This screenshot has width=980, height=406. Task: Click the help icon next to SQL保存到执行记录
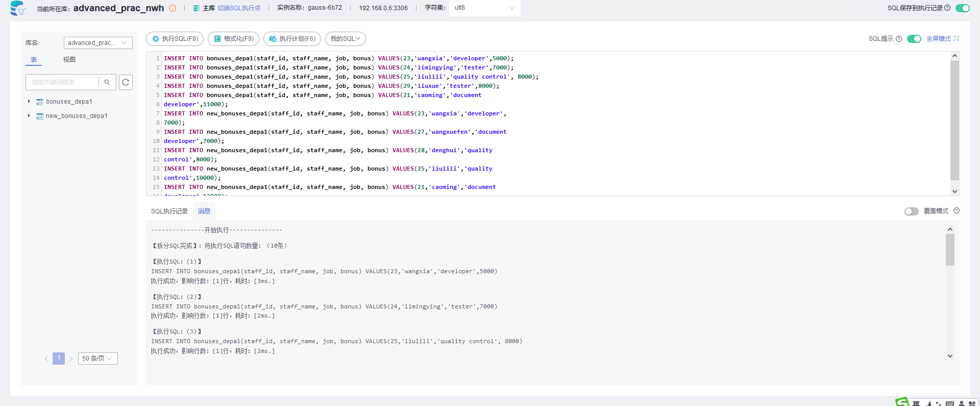click(x=947, y=8)
